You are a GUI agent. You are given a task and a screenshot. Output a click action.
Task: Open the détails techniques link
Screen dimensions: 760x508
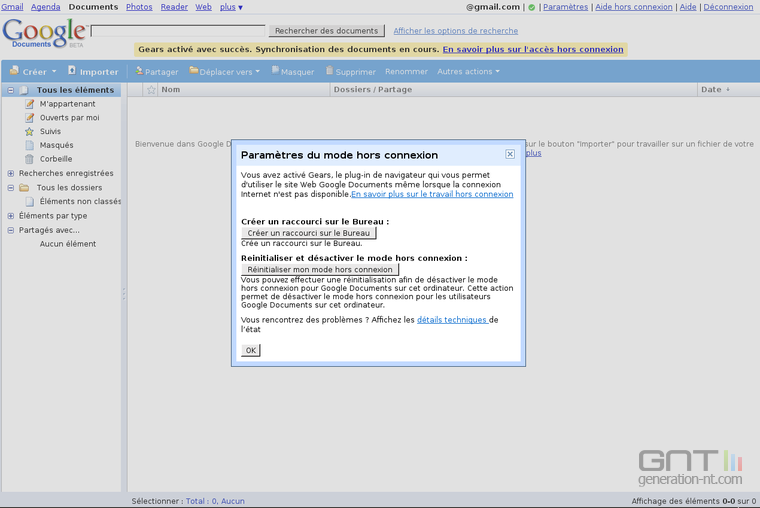[x=452, y=320]
